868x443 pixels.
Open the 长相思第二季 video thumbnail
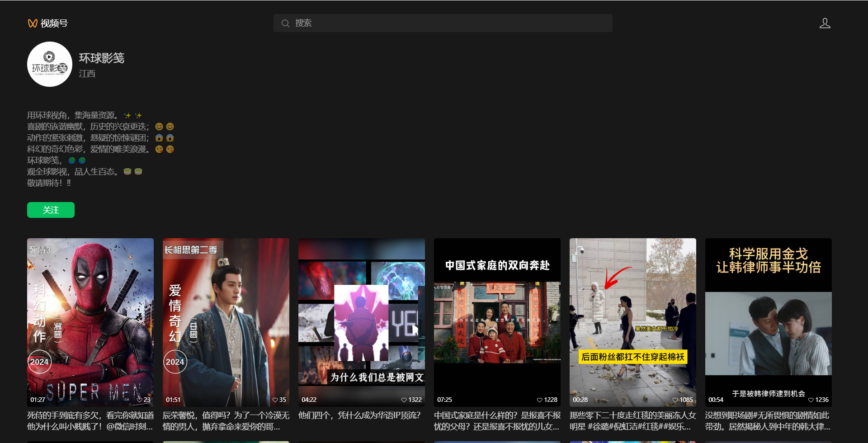(226, 322)
